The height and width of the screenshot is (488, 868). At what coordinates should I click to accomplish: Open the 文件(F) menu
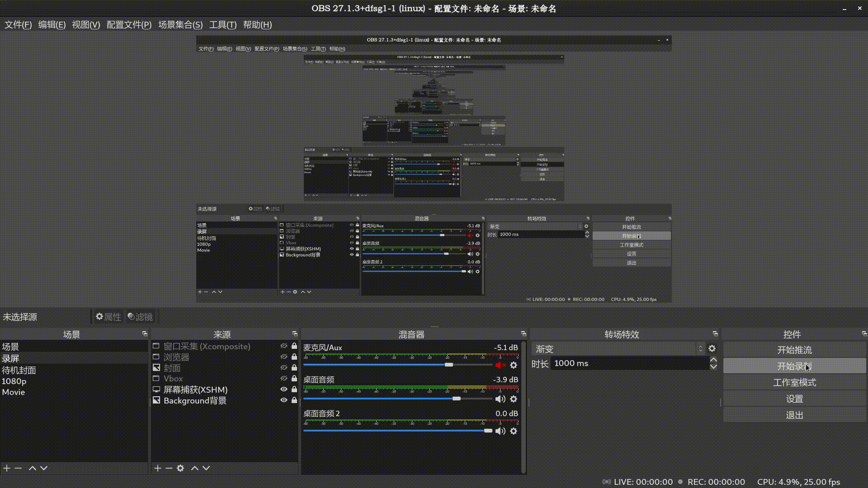pos(18,25)
